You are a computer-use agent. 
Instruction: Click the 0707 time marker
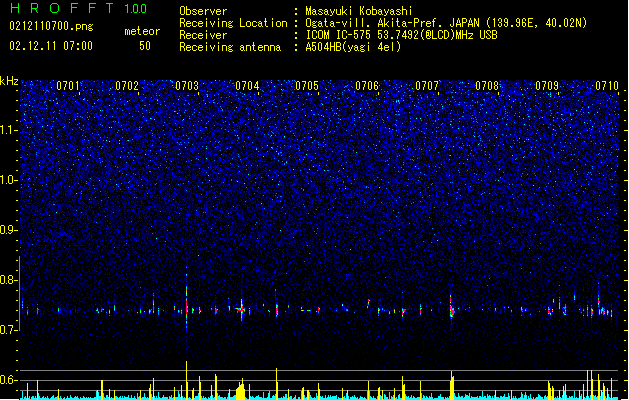427,86
